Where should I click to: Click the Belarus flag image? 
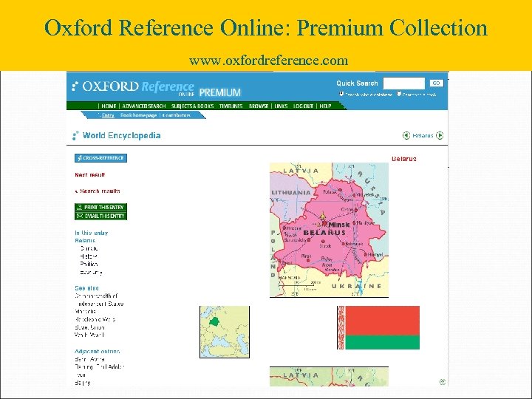click(378, 327)
